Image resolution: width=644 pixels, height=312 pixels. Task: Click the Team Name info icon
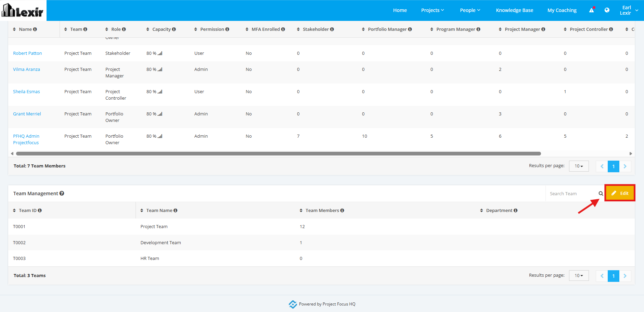click(176, 211)
